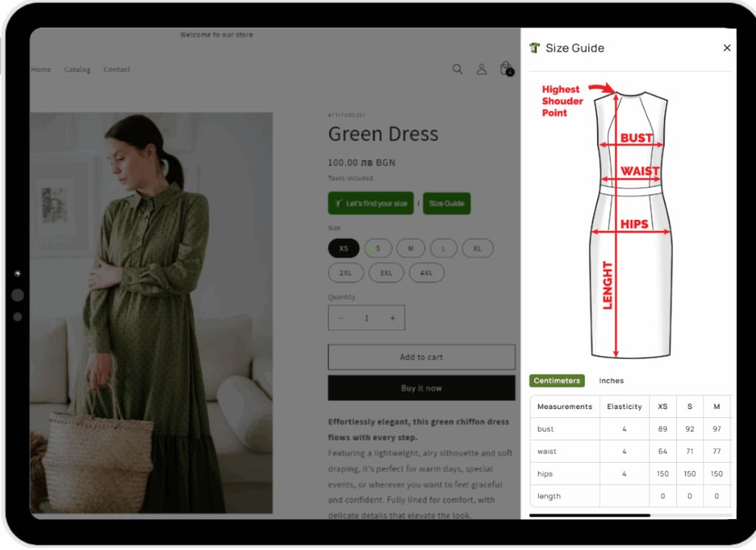This screenshot has height=550, width=756.
Task: Switch to the Centimeters tab
Action: click(x=557, y=381)
